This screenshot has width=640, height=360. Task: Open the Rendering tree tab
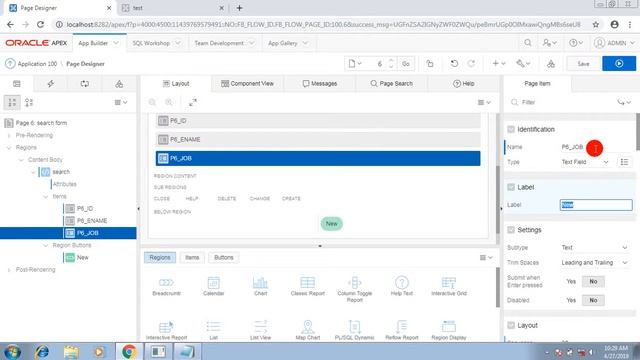tap(17, 84)
